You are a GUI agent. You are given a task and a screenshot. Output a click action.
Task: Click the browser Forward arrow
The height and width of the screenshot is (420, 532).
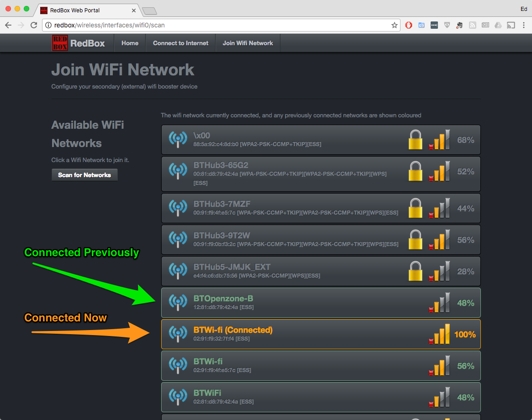click(x=21, y=25)
